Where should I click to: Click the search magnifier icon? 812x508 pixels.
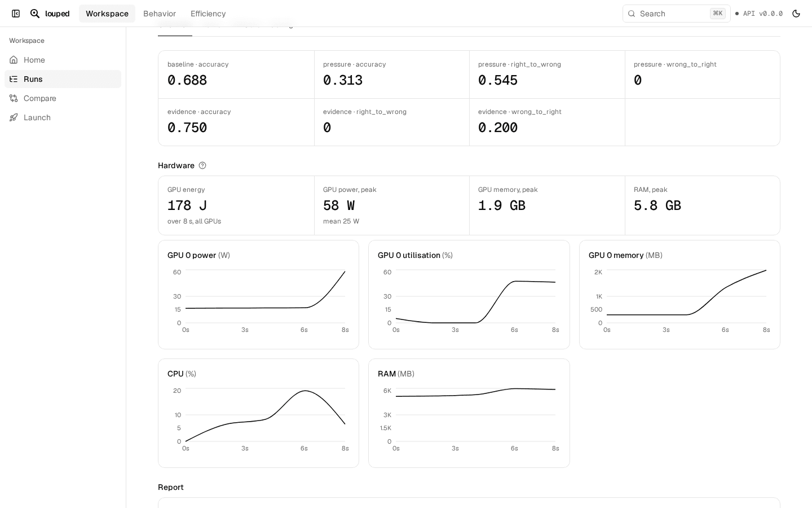click(632, 14)
